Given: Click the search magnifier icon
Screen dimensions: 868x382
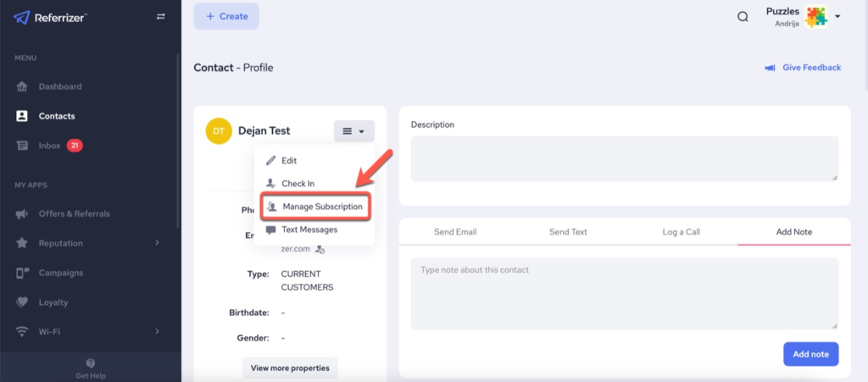Looking at the screenshot, I should 743,17.
